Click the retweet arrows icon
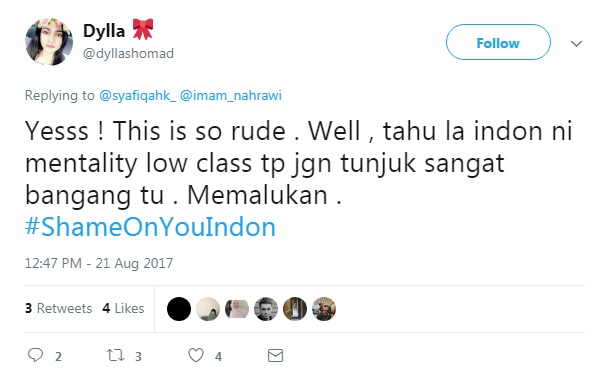This screenshot has height=389, width=601. (x=115, y=355)
